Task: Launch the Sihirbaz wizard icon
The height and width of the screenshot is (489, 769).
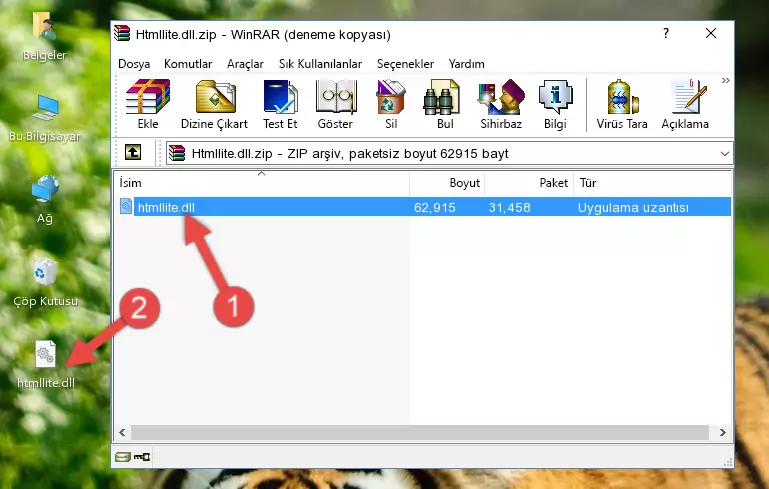Action: coord(501,104)
